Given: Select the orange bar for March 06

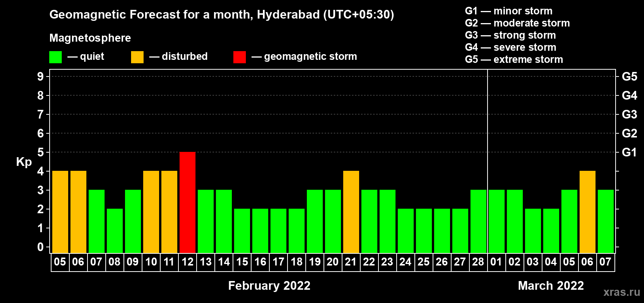Looking at the screenshot, I should (588, 212).
